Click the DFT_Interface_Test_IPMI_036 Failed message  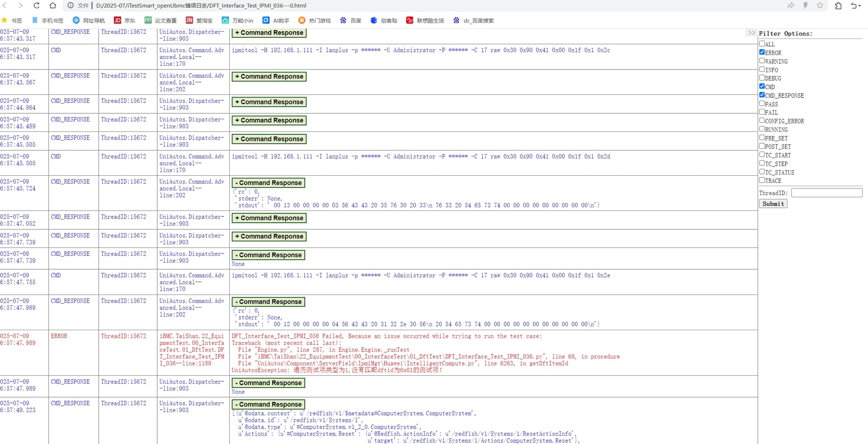coord(387,336)
